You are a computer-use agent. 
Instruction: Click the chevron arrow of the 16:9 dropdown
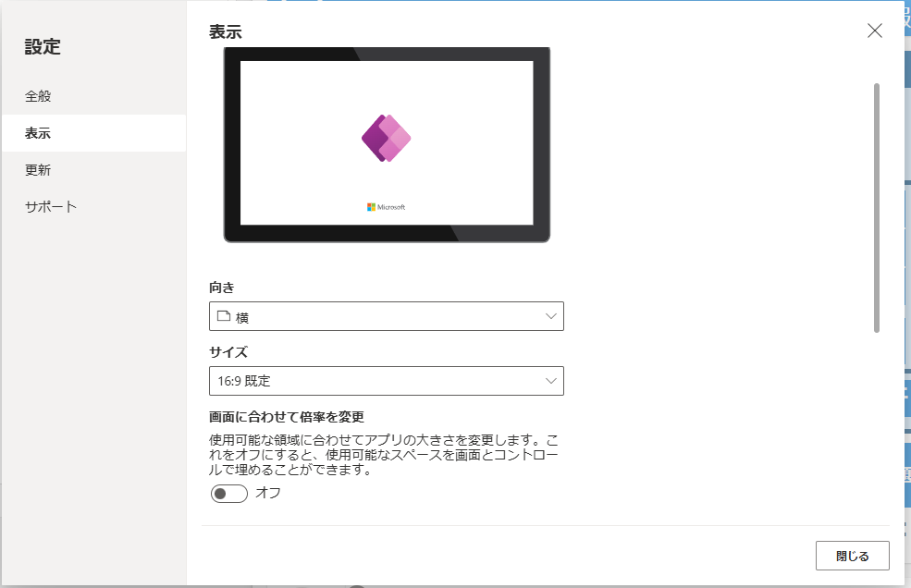pyautogui.click(x=551, y=381)
